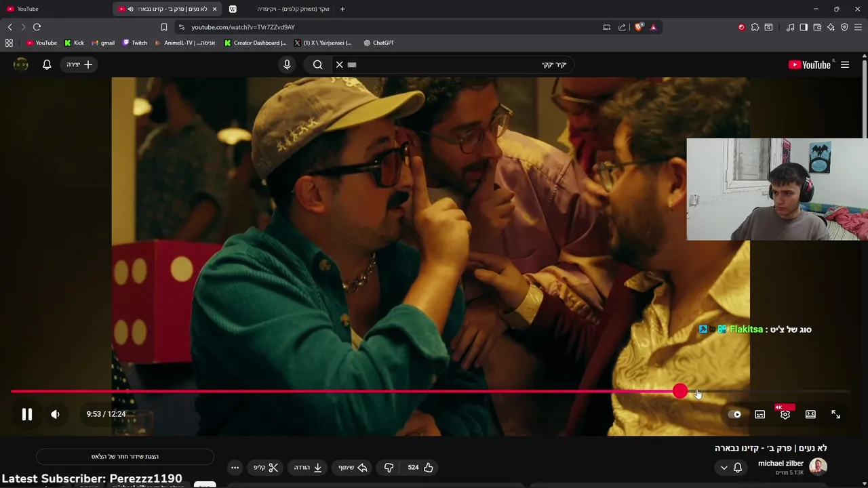The image size is (868, 488).
Task: Like the video showing 524 likes
Action: pyautogui.click(x=421, y=467)
